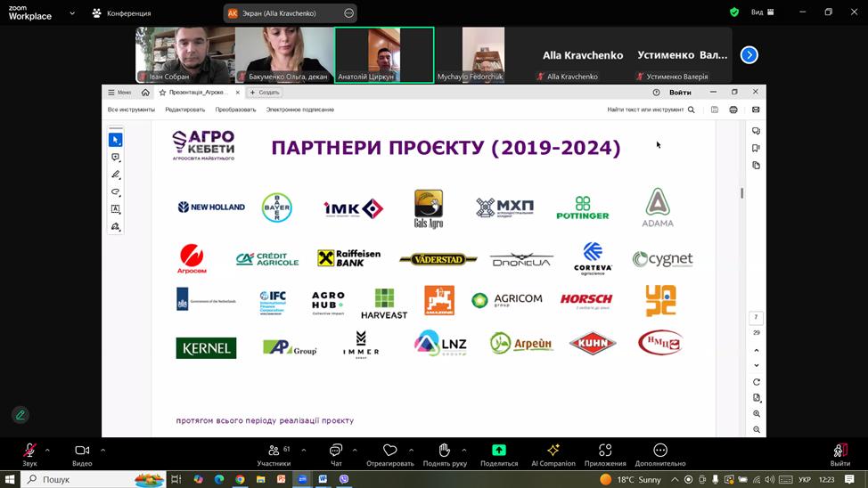Open the Acrobat help question-mark icon
This screenshot has height=488, width=868.
(x=656, y=93)
